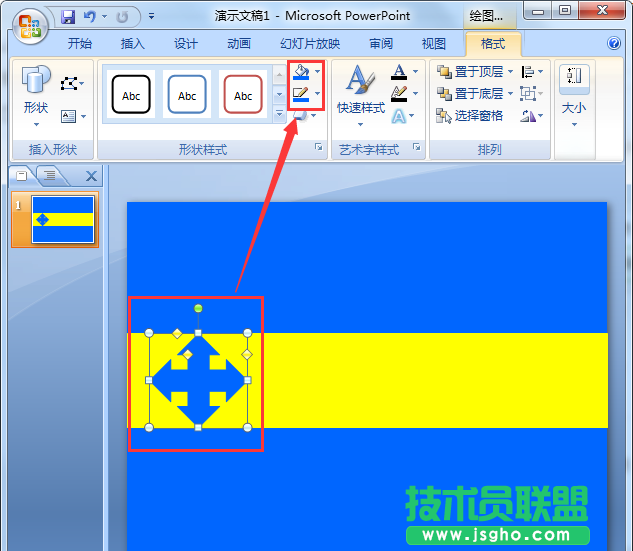Switch to the outline pane tab

click(x=49, y=177)
